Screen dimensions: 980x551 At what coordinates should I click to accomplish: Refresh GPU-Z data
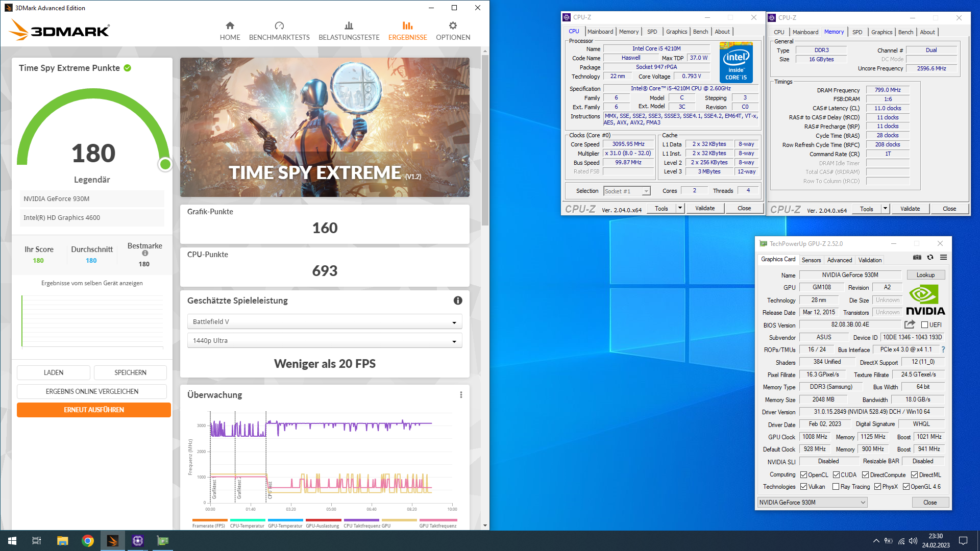[x=930, y=258]
